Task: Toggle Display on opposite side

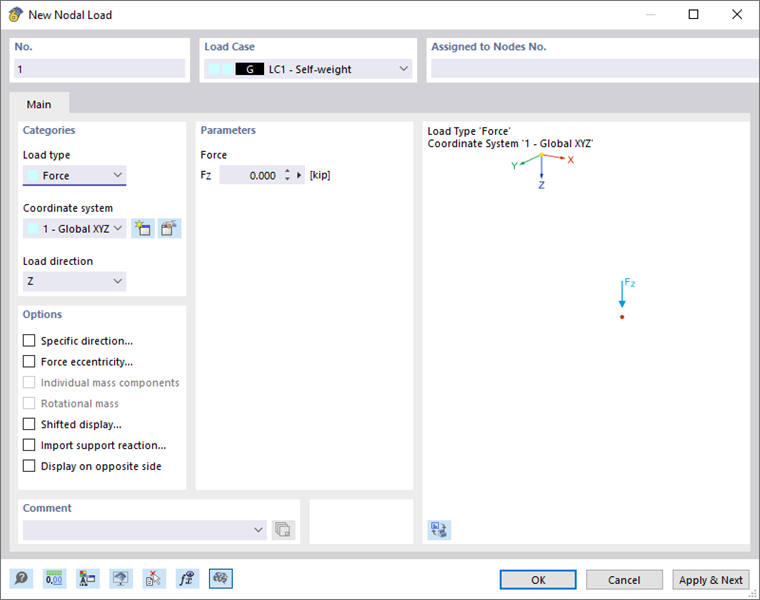Action: (29, 466)
